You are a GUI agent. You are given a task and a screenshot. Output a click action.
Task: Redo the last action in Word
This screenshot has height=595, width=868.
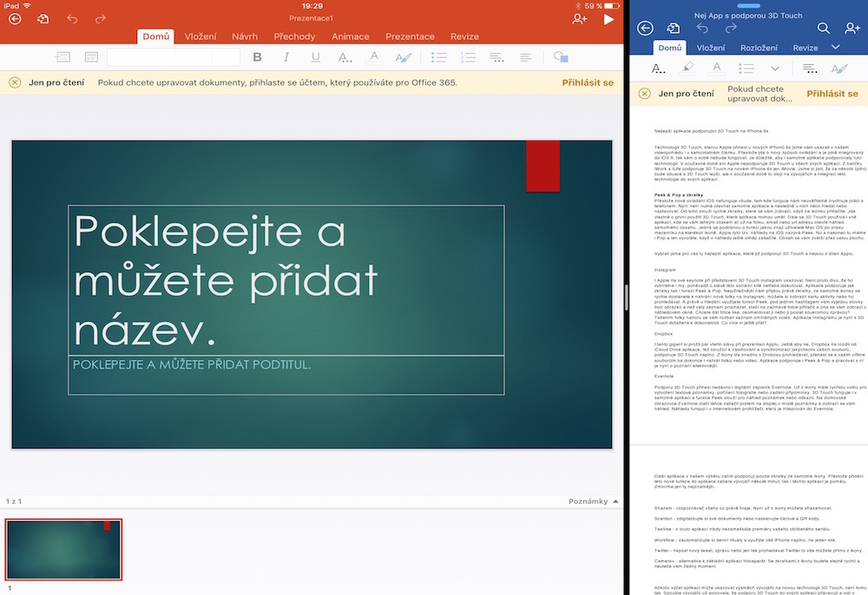pyautogui.click(x=732, y=28)
